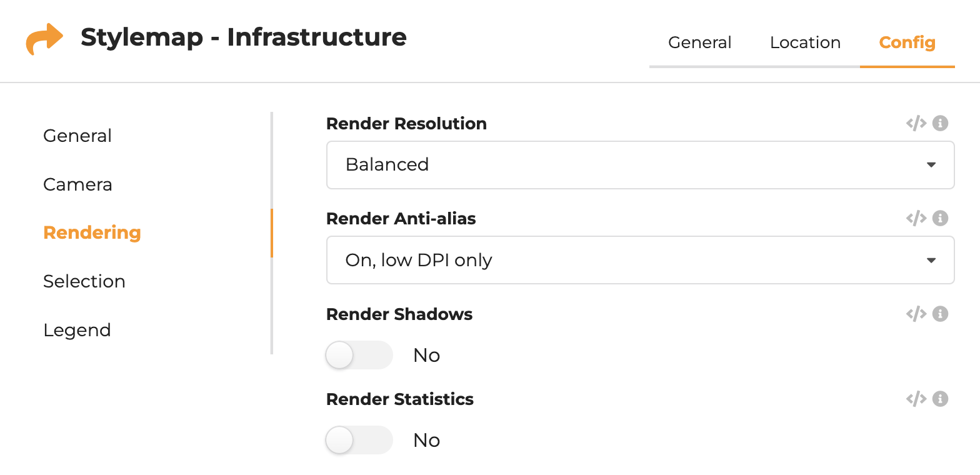980x475 pixels.
Task: Open the Legend settings section
Action: [x=77, y=330]
